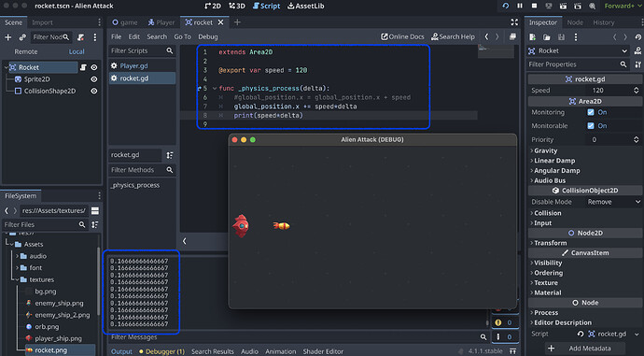Switch to the 3D workspace

(x=237, y=6)
